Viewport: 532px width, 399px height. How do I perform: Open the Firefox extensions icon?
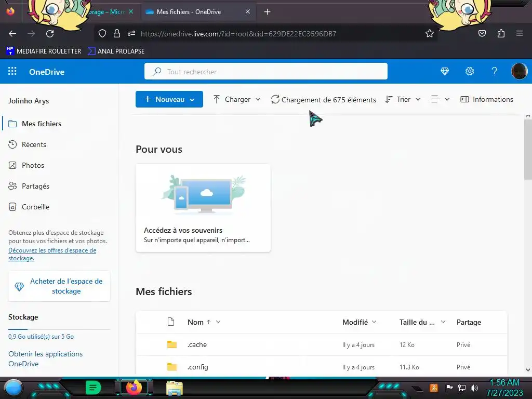click(x=501, y=33)
